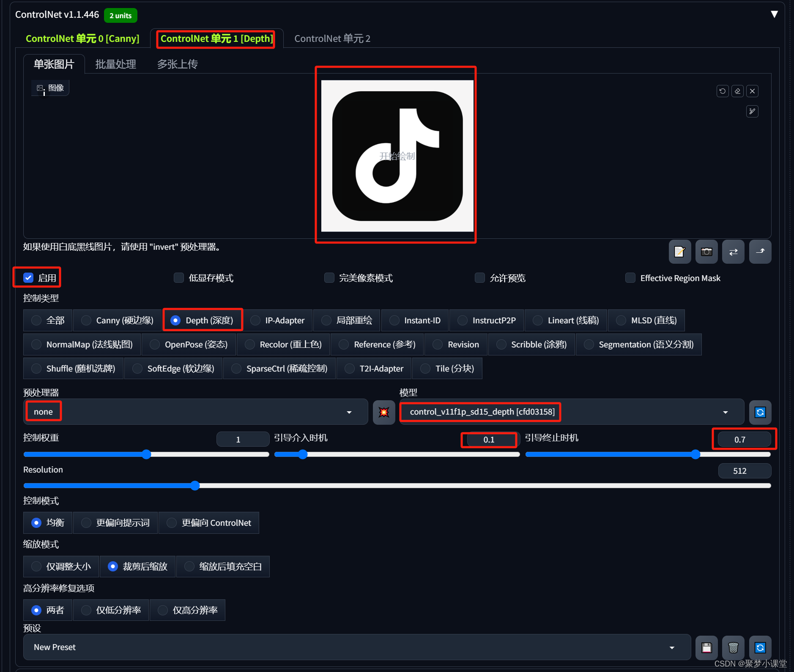Click the run preprocessor explosion icon
Image resolution: width=794 pixels, height=672 pixels.
click(384, 412)
